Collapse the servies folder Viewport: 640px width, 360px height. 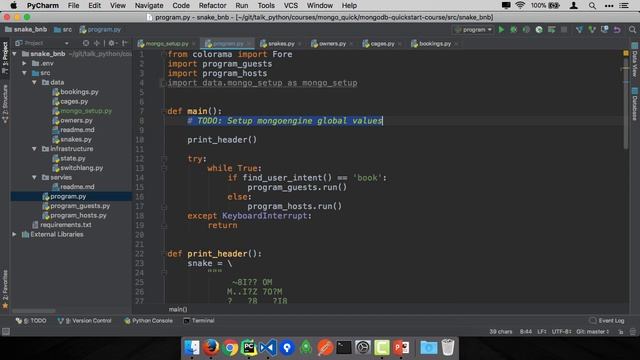(34, 177)
